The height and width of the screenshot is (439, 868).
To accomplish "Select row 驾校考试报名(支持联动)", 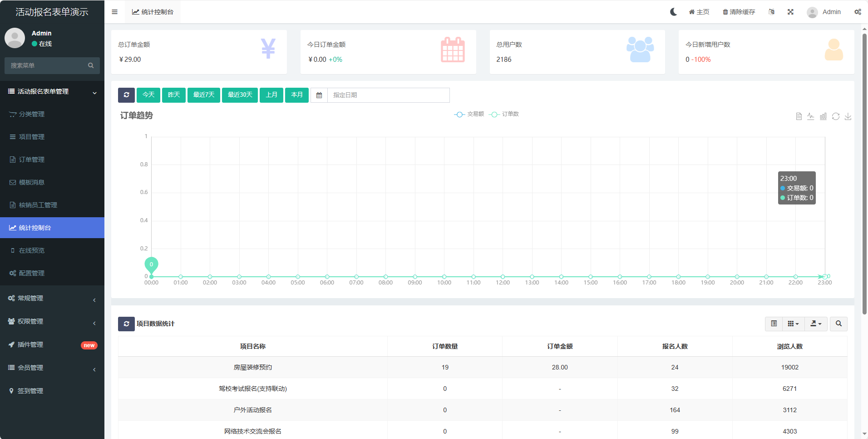I will point(483,389).
